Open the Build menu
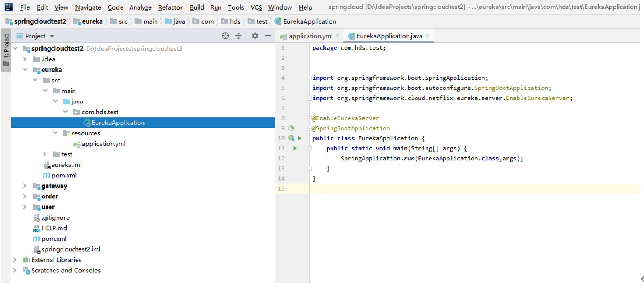 point(197,7)
